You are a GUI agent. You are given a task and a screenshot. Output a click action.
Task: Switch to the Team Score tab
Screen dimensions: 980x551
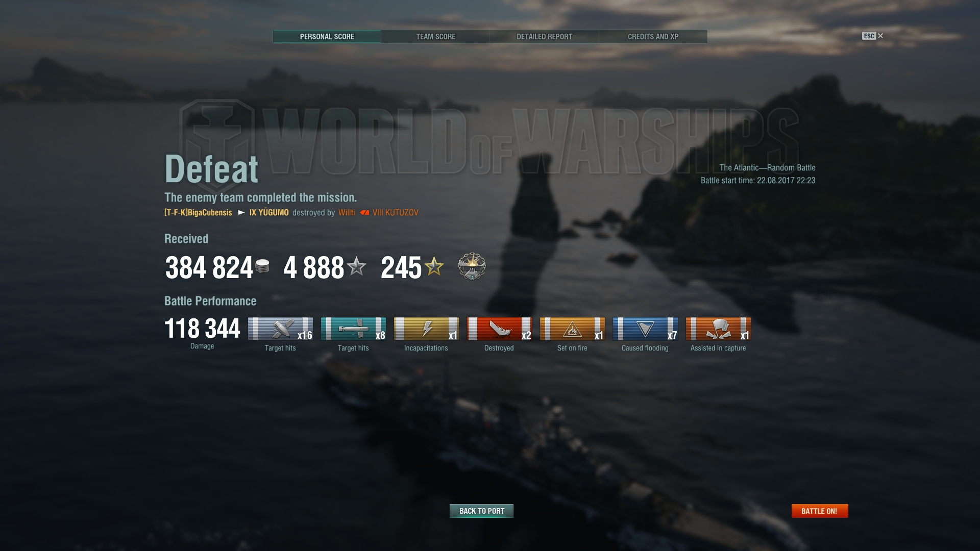pos(436,37)
